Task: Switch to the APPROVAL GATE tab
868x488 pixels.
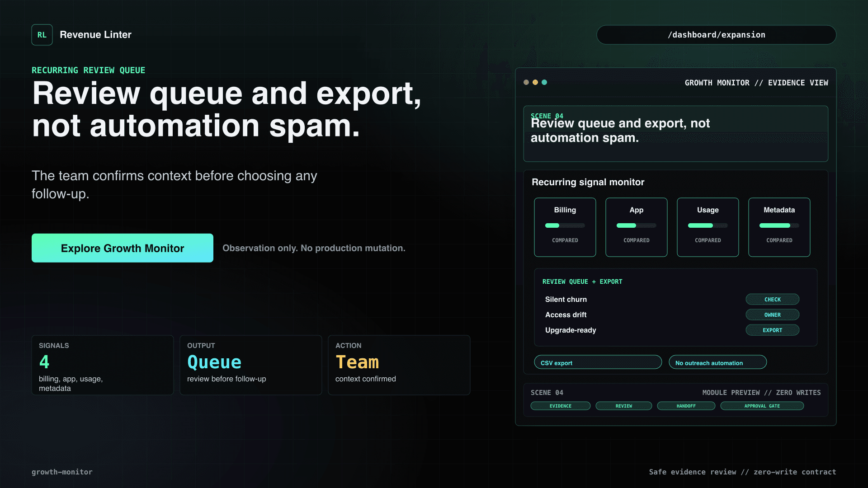Action: pyautogui.click(x=762, y=406)
